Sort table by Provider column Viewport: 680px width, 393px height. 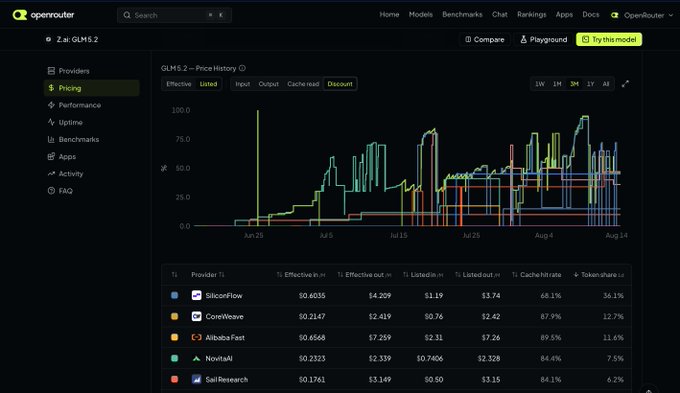point(208,275)
